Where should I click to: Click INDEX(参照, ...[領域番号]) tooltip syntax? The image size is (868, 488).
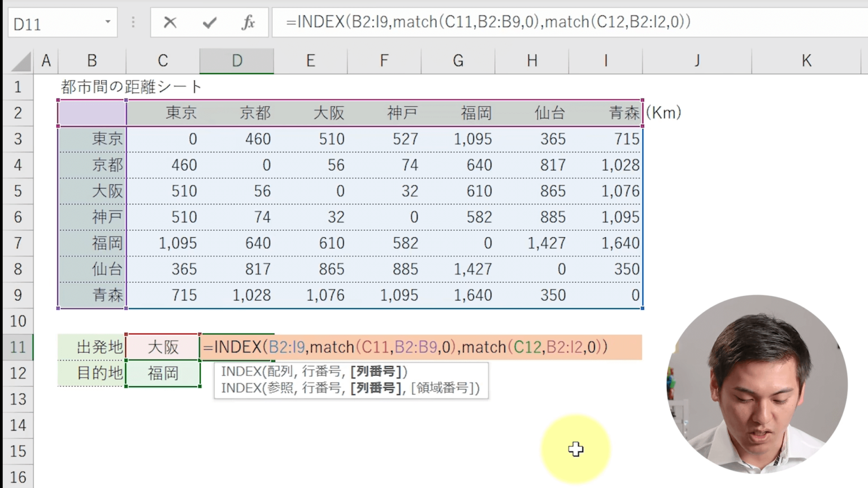(350, 388)
